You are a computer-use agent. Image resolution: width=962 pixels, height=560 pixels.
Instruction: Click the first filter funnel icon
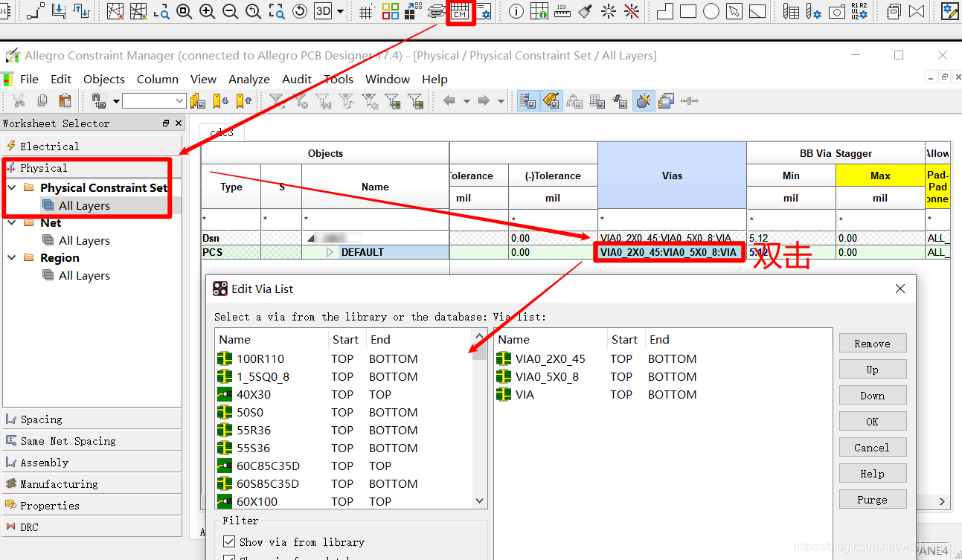[x=276, y=100]
